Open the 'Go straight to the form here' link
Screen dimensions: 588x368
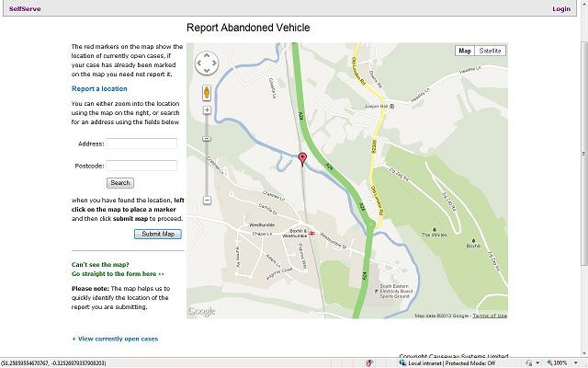[x=118, y=274]
